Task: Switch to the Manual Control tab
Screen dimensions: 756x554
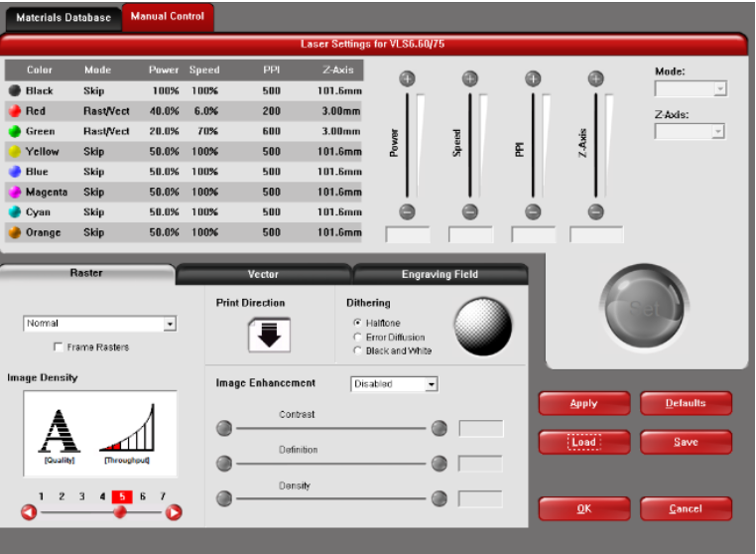Action: click(168, 17)
